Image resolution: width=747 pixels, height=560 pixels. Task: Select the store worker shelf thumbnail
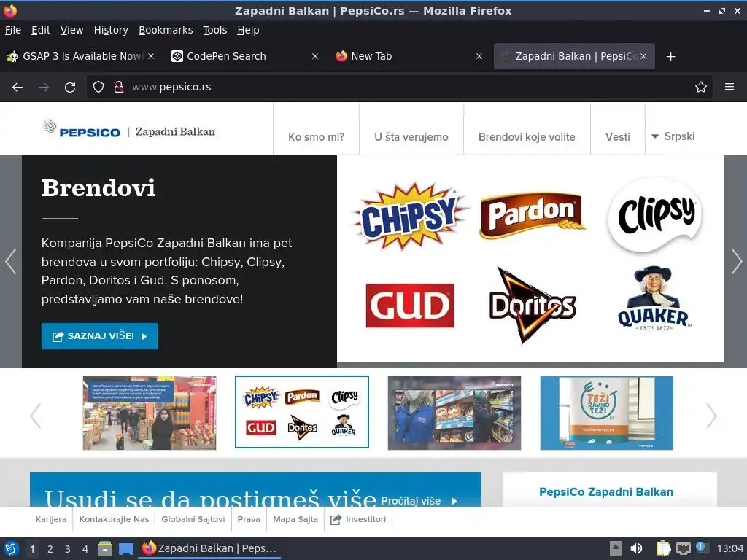click(x=454, y=413)
